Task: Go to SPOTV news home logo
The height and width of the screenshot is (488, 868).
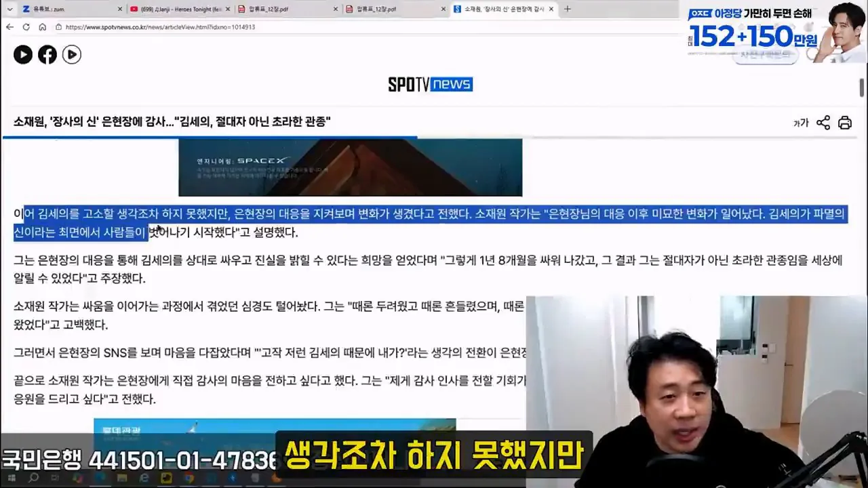Action: click(x=430, y=84)
